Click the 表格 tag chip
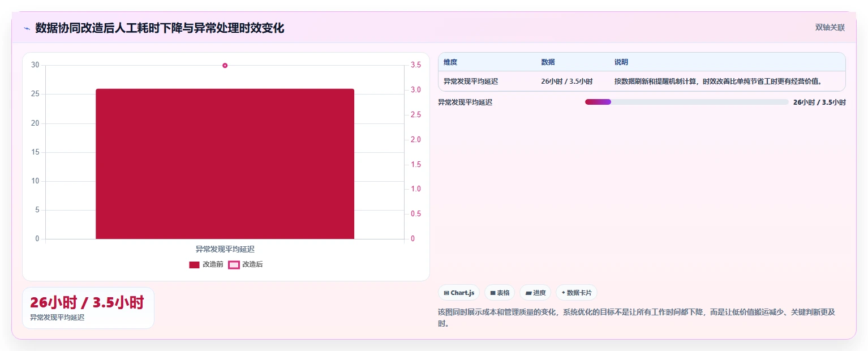This screenshot has width=868, height=351. tap(500, 293)
